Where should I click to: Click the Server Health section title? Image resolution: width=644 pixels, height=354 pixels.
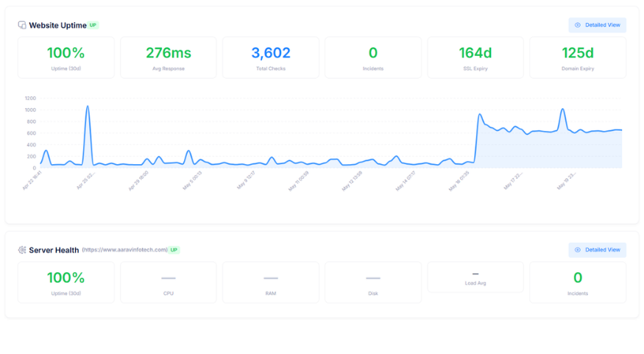click(54, 250)
